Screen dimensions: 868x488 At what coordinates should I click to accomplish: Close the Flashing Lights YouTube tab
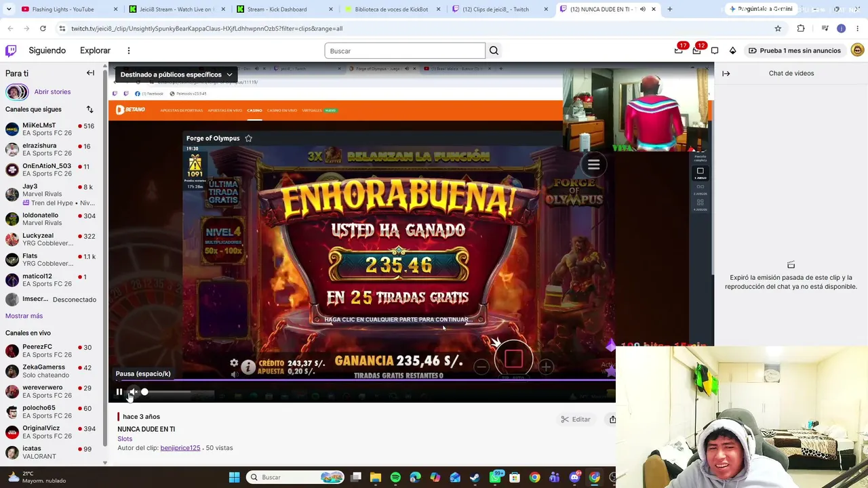click(x=116, y=9)
